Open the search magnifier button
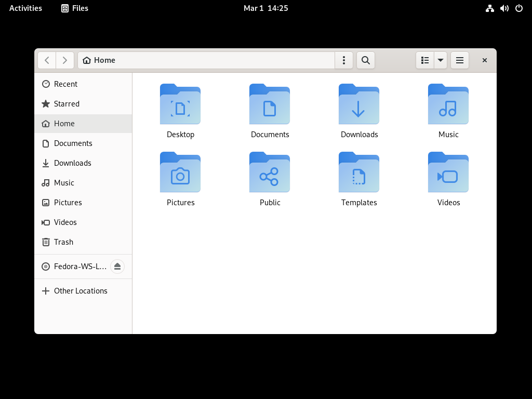Viewport: 532px width, 399px height. click(x=365, y=60)
